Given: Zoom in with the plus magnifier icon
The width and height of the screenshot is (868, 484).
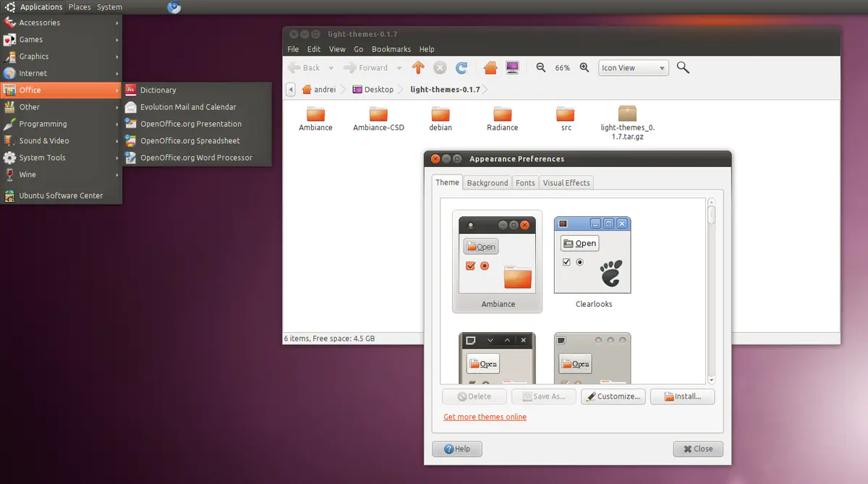Looking at the screenshot, I should pos(584,67).
